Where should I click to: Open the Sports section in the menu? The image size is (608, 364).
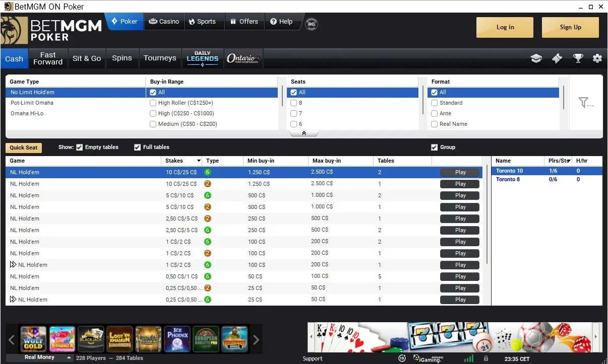tap(204, 22)
